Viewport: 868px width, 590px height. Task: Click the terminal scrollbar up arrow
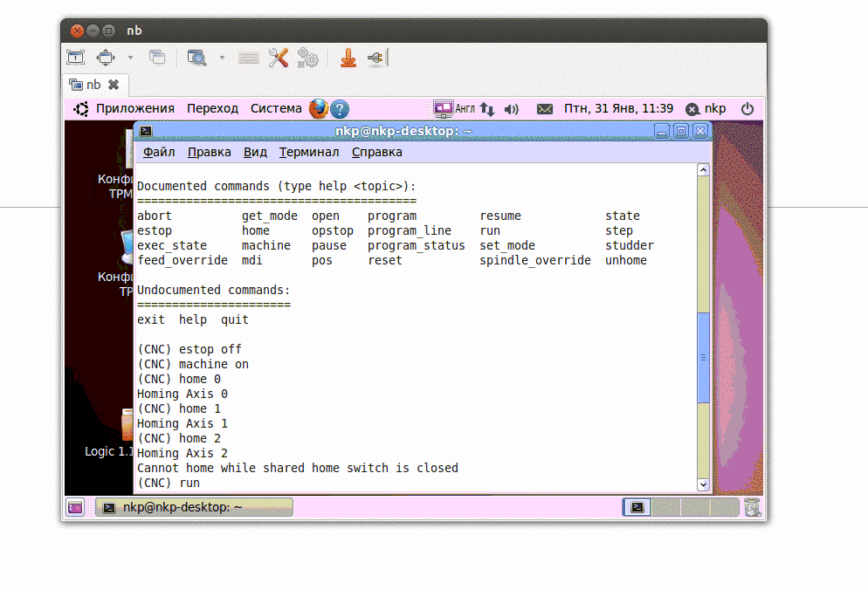tap(703, 170)
